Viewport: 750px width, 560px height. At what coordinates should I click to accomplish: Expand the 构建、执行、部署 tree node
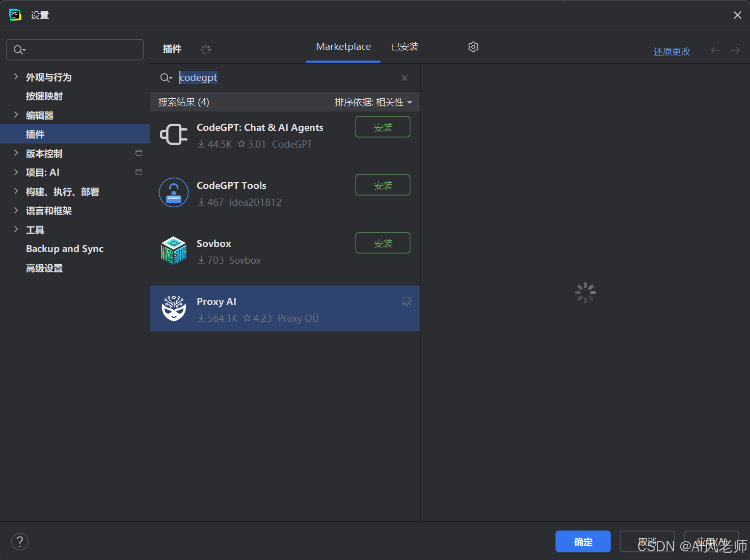pos(16,191)
